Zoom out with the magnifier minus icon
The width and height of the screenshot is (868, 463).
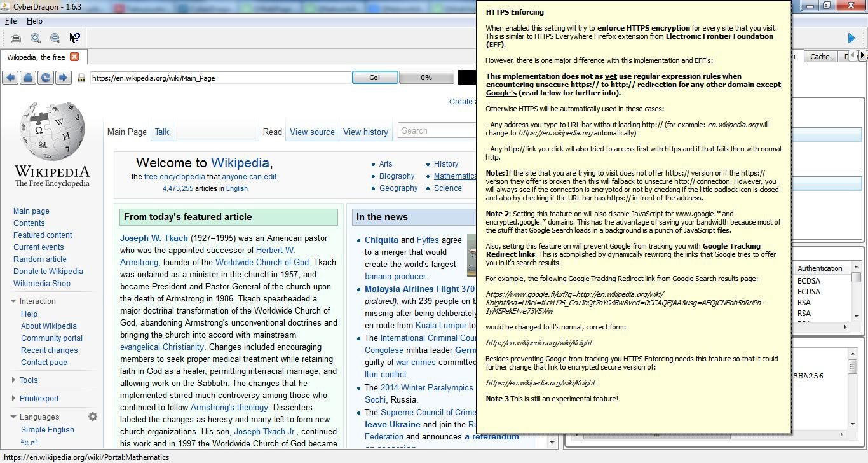click(x=55, y=38)
